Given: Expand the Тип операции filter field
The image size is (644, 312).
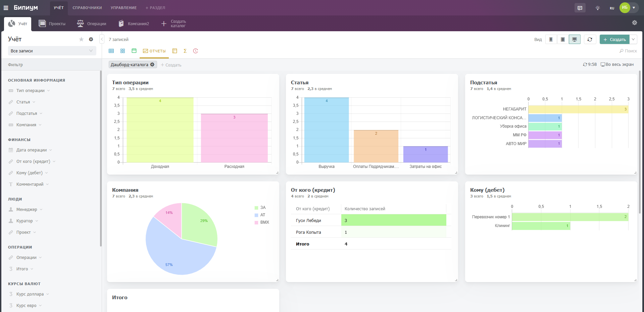Looking at the screenshot, I should pos(31,91).
